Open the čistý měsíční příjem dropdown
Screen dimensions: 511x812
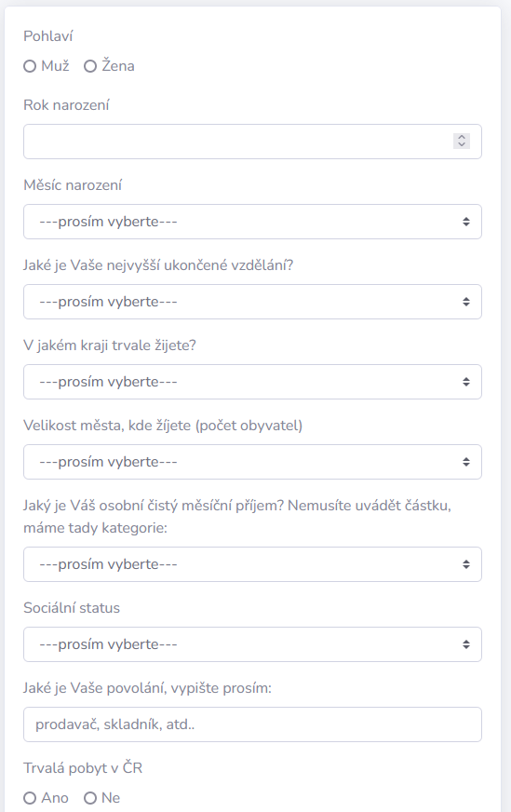(x=252, y=564)
